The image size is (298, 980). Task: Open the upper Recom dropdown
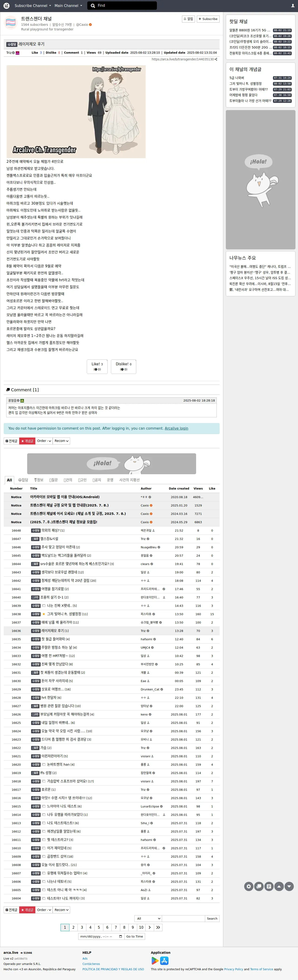(61, 441)
